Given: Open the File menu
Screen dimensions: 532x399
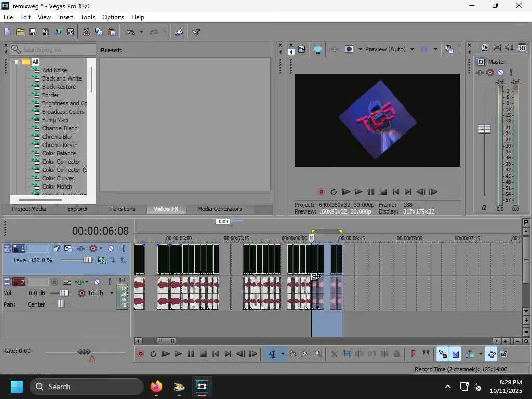Looking at the screenshot, I should [x=8, y=17].
